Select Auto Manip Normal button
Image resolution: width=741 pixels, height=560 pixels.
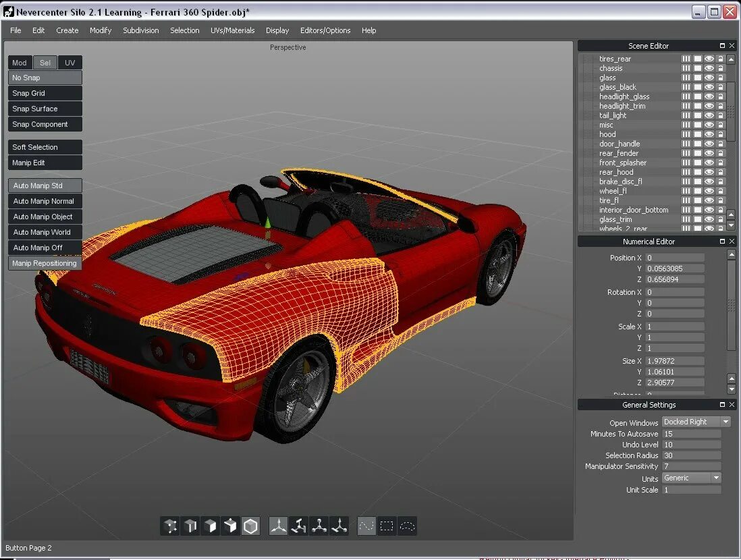click(45, 201)
